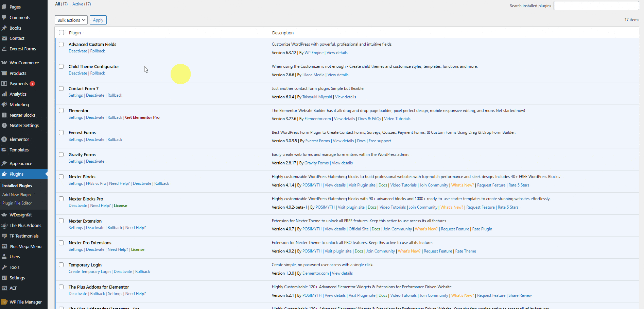Check the Nexter Blocks plugin row checkbox
This screenshot has height=309, width=644.
61,177
